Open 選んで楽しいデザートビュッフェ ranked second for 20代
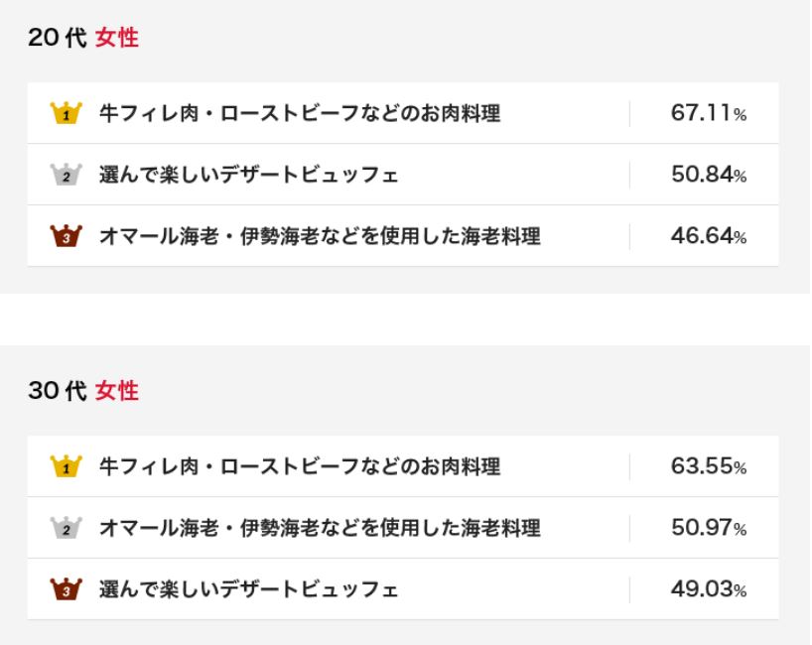The image size is (812, 645). 248,175
